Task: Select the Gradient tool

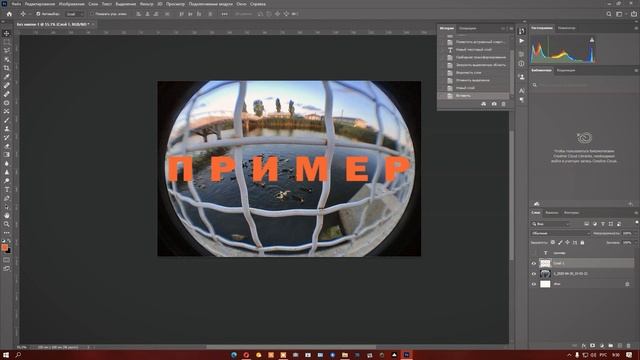Action: [x=7, y=155]
